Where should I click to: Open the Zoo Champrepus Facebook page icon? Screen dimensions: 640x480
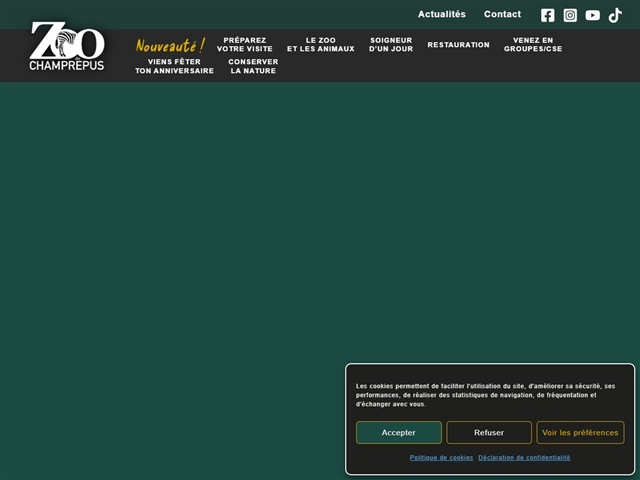(547, 15)
